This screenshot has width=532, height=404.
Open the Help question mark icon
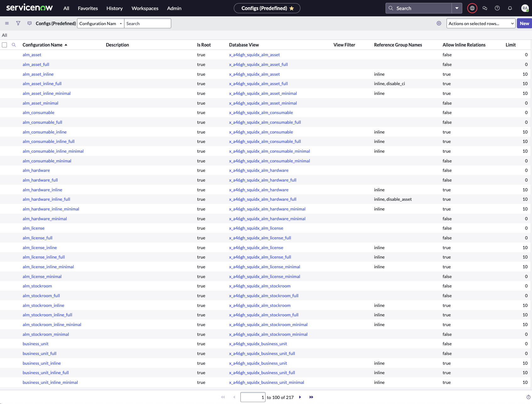(497, 8)
